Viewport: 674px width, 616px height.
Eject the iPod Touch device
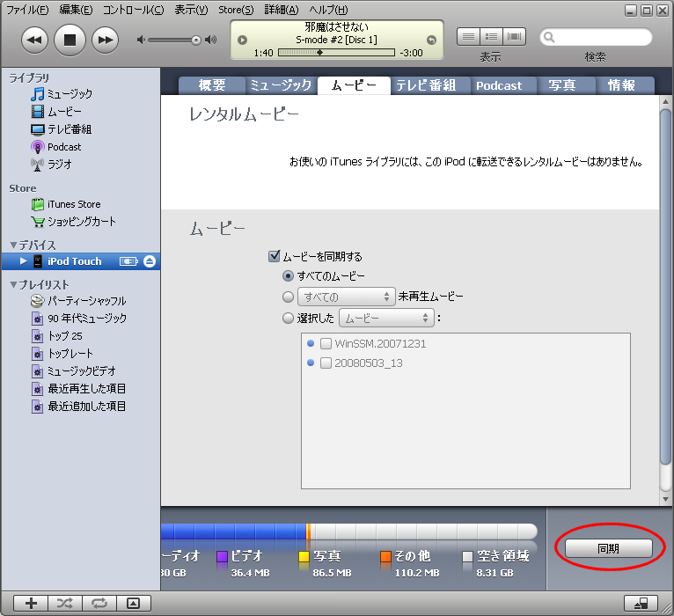(150, 261)
